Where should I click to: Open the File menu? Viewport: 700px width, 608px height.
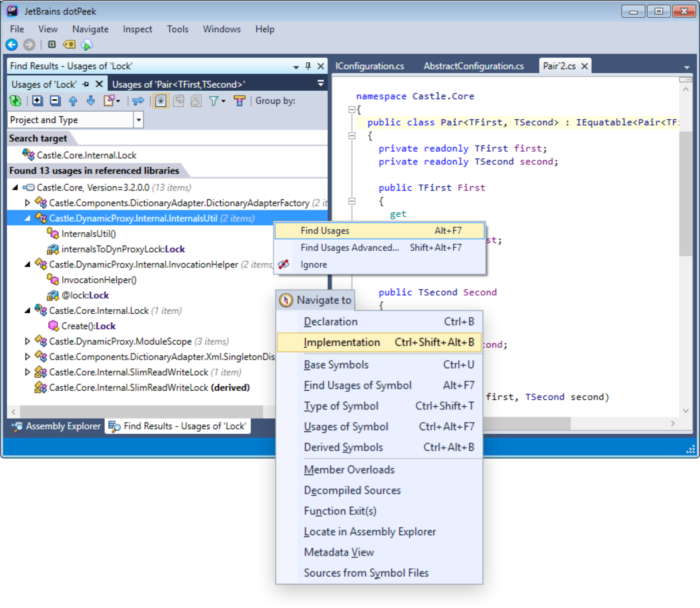17,29
